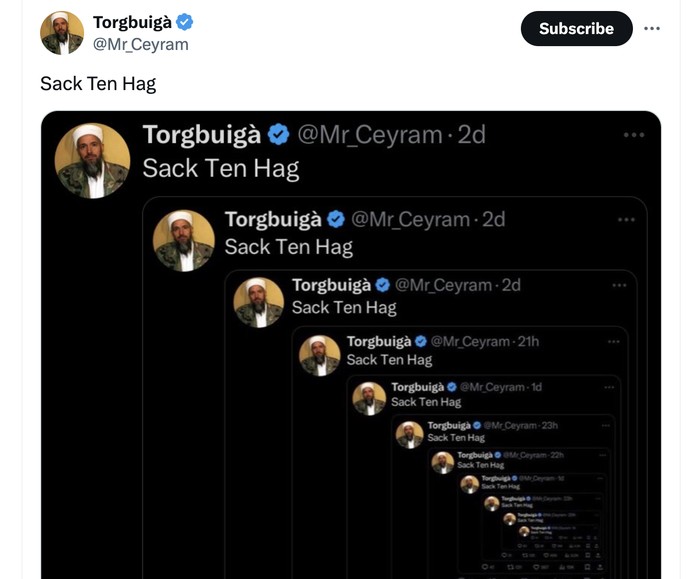Click the "Sack Ten Hag" text in the 21h quote
The width and height of the screenshot is (700, 579).
(389, 360)
